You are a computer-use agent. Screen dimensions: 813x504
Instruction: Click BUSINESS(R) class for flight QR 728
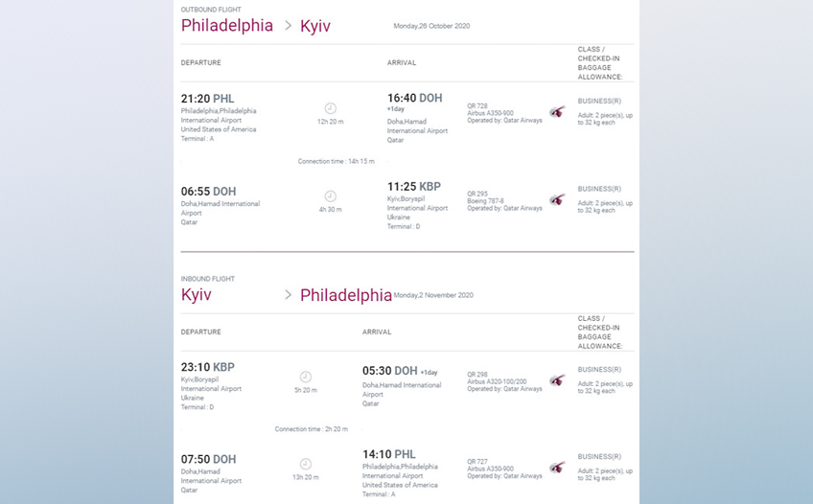coord(599,101)
